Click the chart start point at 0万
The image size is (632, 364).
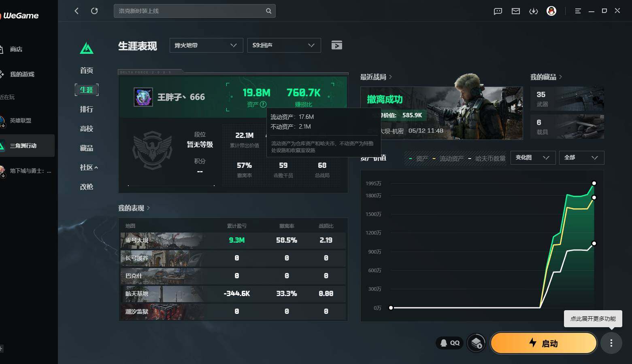click(x=391, y=308)
